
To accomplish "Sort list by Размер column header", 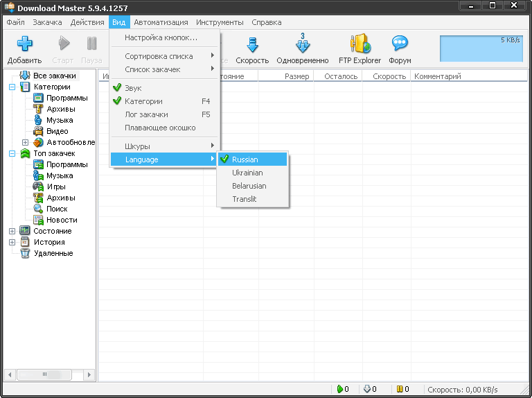I will pyautogui.click(x=285, y=76).
